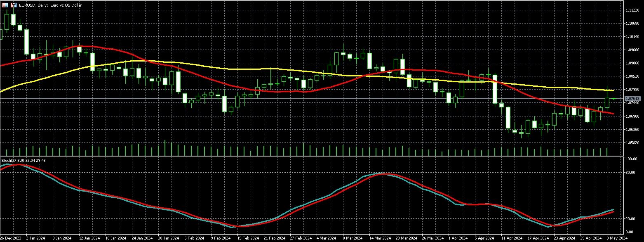Image resolution: width=644 pixels, height=242 pixels.
Task: Click the stochastic peak near 14 Mar 2024
Action: tap(382, 173)
